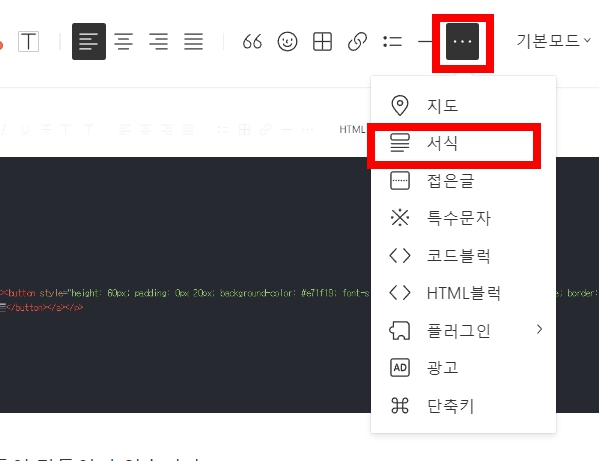Click the AD icon beside 광고
Screen dimensions: 599x461
(400, 368)
